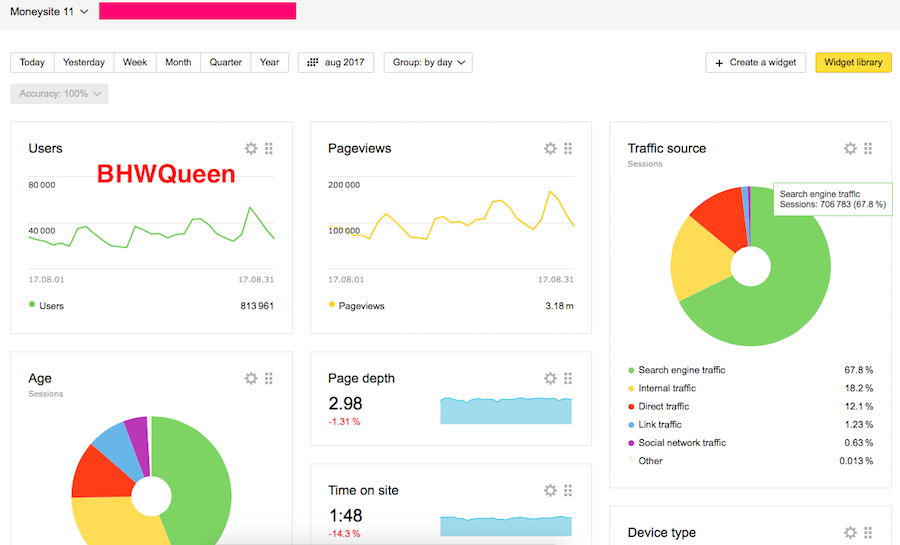Screen dimensions: 900x545
Task: Click the plus icon in Create a widget
Action: pos(719,63)
